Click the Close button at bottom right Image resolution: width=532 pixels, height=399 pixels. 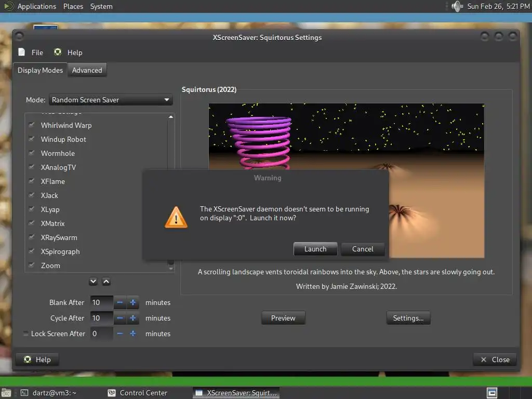pos(495,360)
